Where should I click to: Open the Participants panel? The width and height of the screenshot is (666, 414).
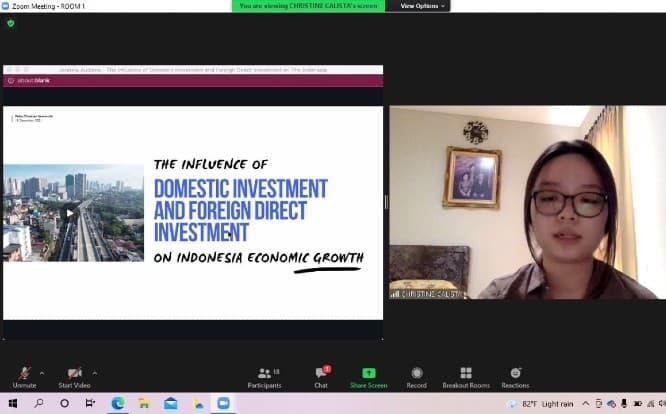[265, 373]
